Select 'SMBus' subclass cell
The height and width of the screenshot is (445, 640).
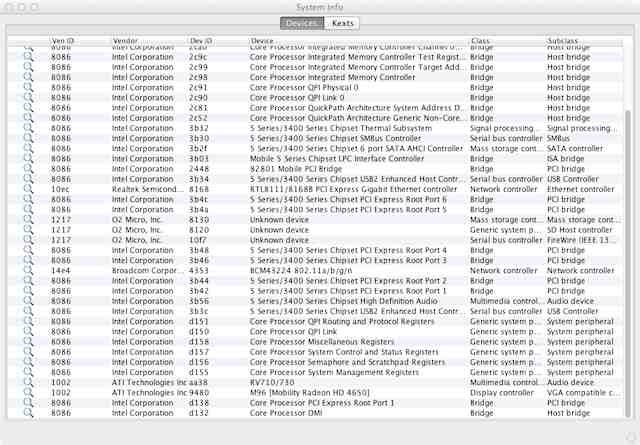pyautogui.click(x=558, y=138)
